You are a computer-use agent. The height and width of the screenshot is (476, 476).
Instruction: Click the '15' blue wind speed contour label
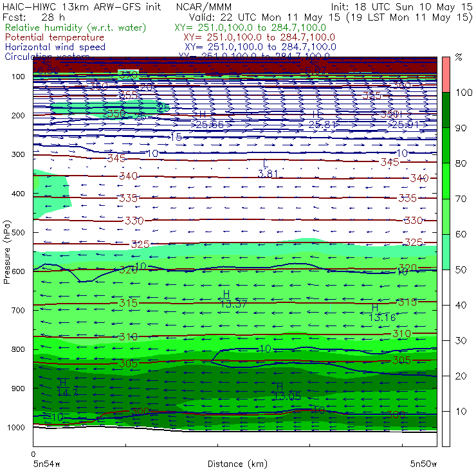click(x=176, y=137)
